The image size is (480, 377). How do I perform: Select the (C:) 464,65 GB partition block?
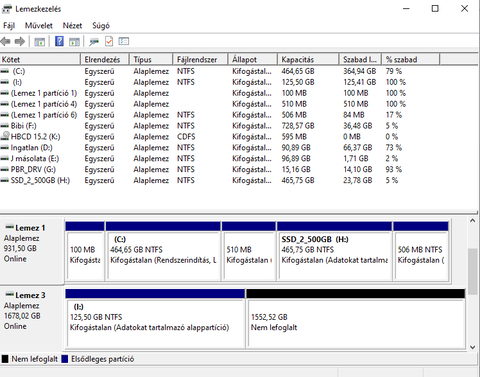pos(163,251)
